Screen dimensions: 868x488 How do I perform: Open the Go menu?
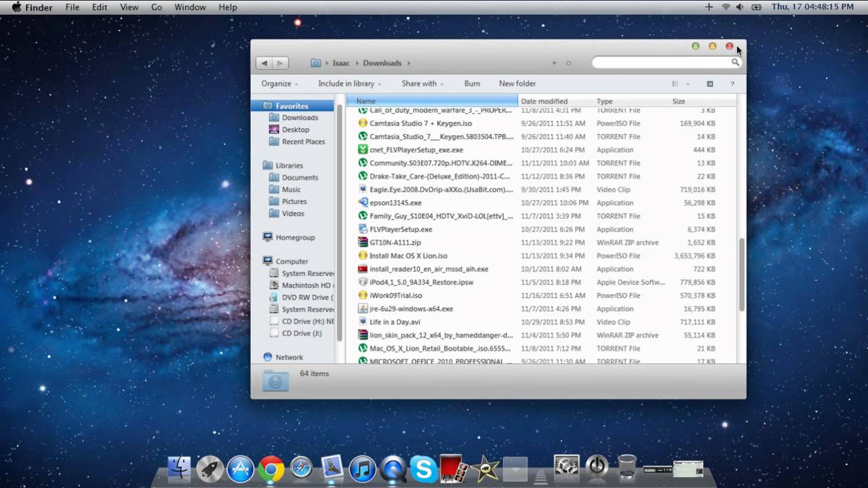tap(157, 7)
